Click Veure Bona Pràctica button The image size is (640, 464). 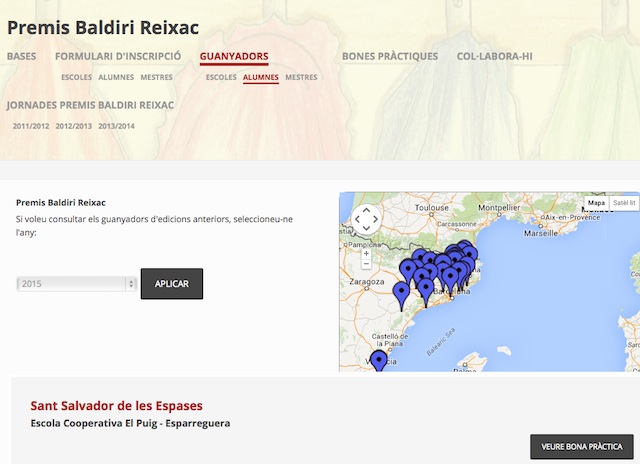[581, 446]
